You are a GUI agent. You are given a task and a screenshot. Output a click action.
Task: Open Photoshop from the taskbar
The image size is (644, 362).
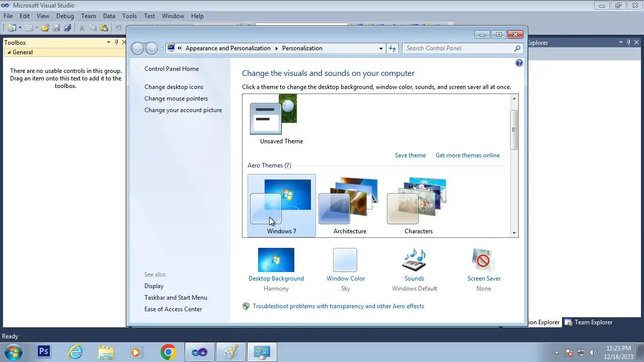(x=44, y=352)
